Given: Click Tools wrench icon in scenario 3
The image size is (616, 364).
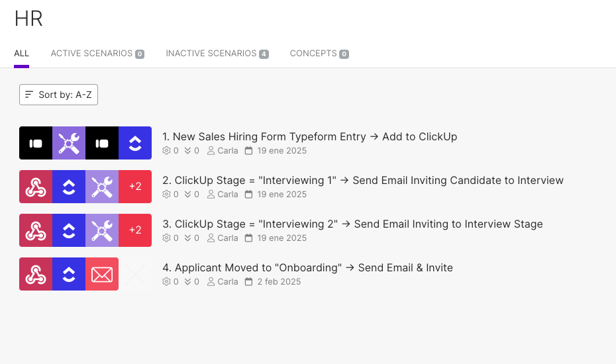Looking at the screenshot, I should click(102, 230).
